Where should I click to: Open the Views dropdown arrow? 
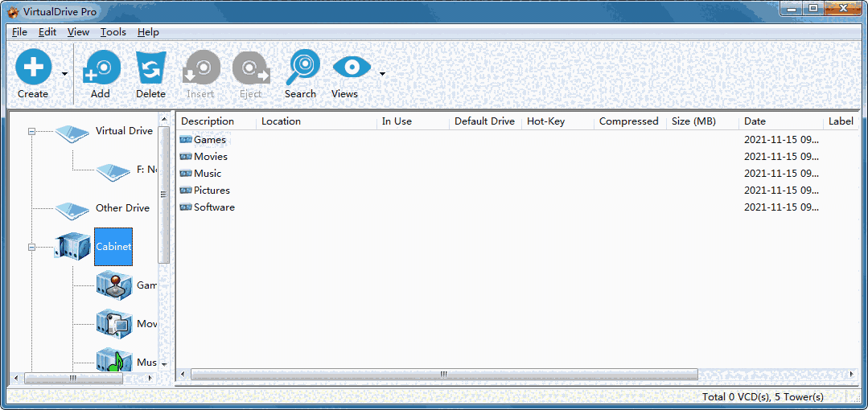[382, 74]
